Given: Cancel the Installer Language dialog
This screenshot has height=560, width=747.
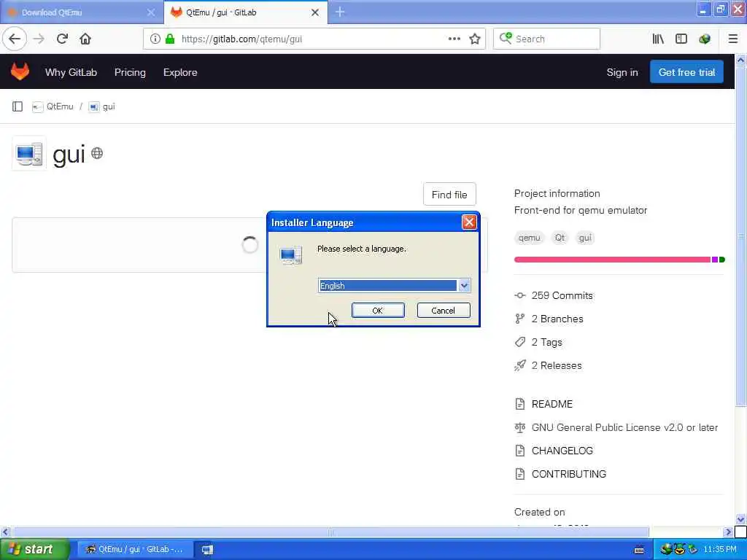Looking at the screenshot, I should pos(443,311).
